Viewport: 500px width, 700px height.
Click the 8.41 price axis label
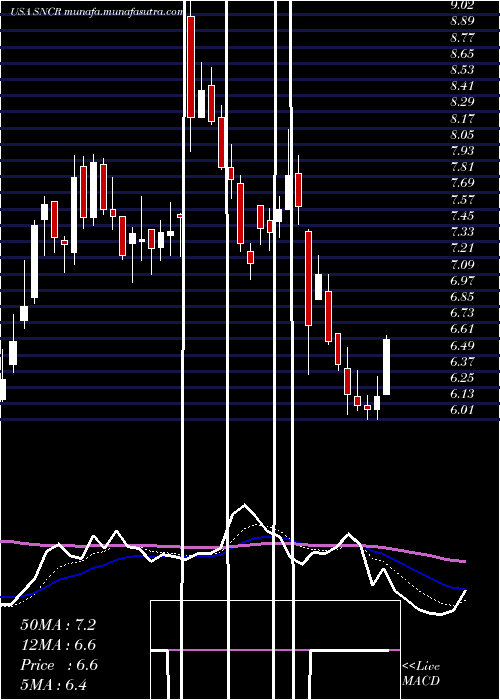coord(462,86)
